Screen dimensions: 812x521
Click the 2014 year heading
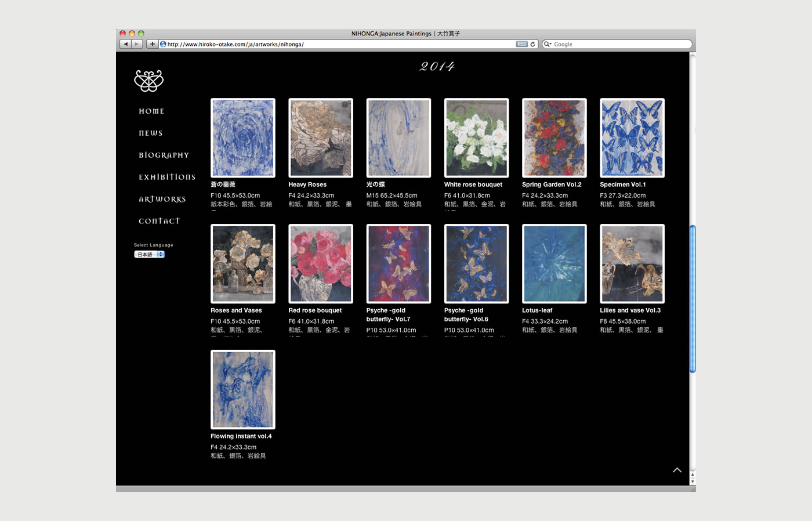click(x=437, y=67)
